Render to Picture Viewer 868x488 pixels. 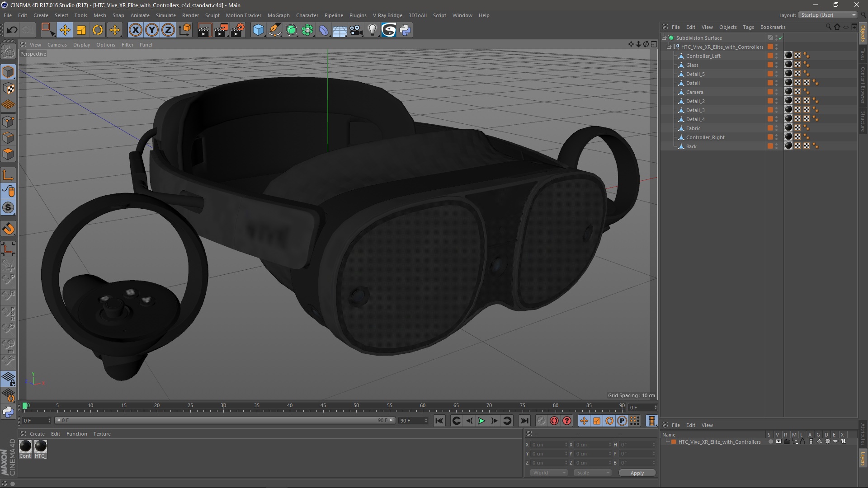pos(221,30)
